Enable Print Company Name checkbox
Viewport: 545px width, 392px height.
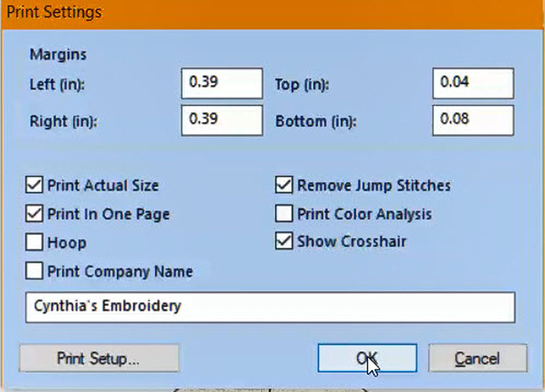(x=33, y=272)
